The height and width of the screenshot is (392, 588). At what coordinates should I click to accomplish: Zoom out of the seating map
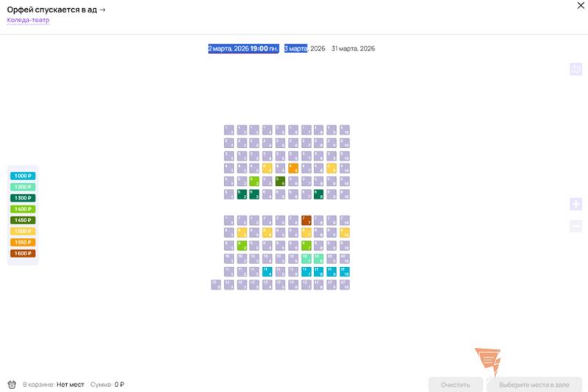tap(576, 227)
